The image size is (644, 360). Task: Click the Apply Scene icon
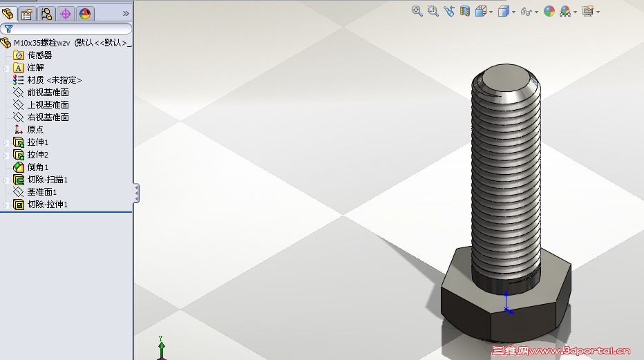[x=565, y=12]
